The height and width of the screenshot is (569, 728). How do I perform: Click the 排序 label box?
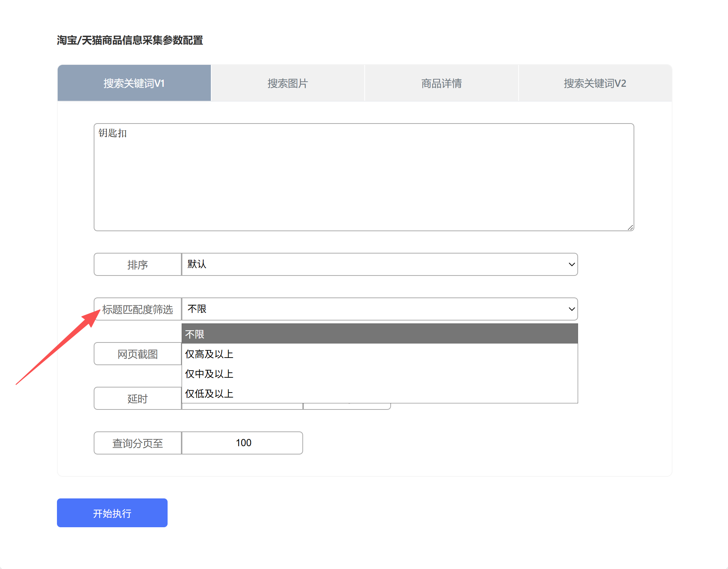tap(138, 265)
